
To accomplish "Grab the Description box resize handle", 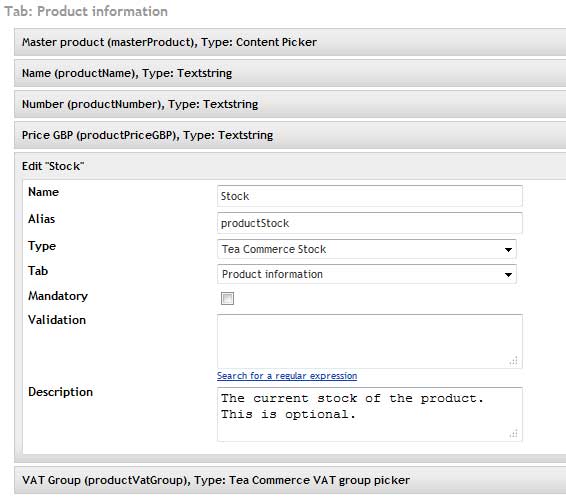I will [x=514, y=434].
